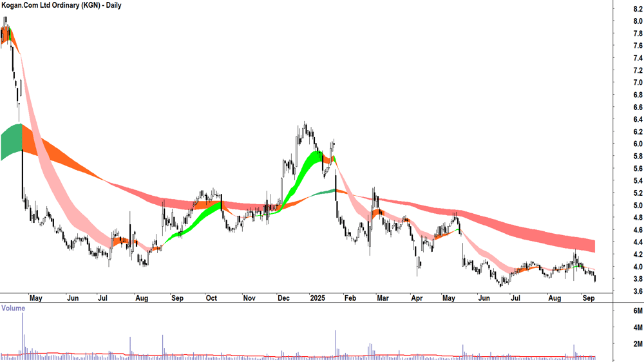
Task: Click the 5.0 price axis label
Action: 638,205
